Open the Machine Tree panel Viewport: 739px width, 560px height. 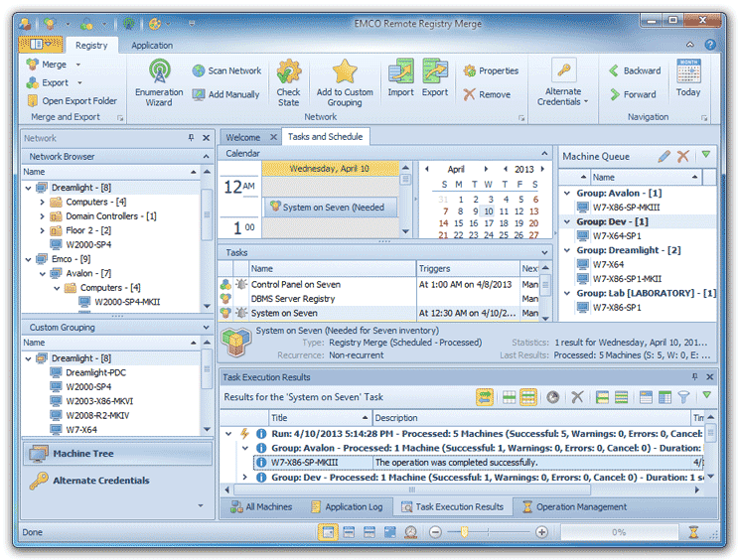pyautogui.click(x=117, y=454)
